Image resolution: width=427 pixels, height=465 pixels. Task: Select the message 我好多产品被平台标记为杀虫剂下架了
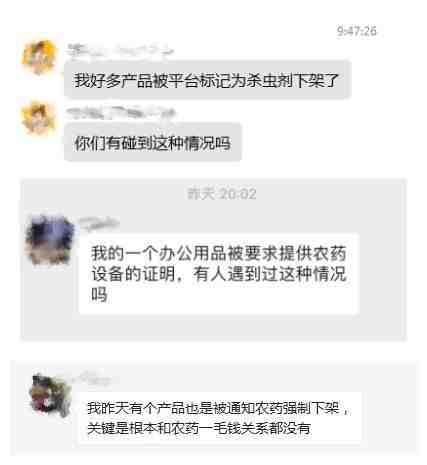point(208,80)
